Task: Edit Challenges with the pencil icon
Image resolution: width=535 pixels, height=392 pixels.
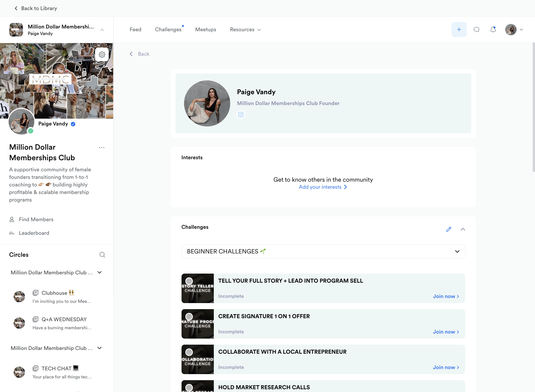Action: [449, 229]
